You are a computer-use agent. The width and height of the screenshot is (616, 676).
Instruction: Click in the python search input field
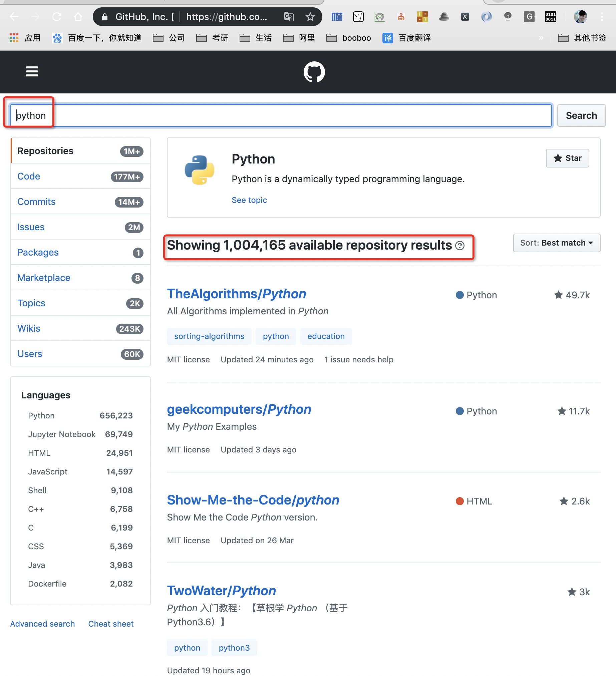[x=280, y=115]
